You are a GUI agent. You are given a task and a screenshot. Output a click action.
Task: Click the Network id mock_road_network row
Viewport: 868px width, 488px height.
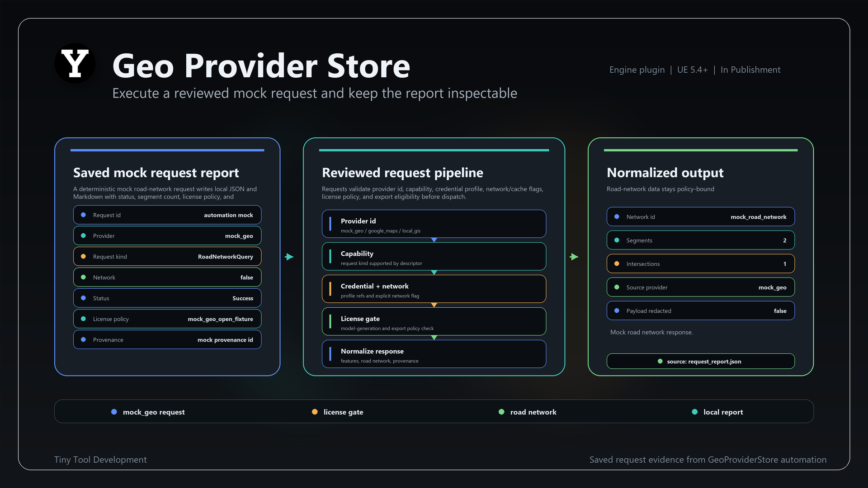click(x=701, y=217)
